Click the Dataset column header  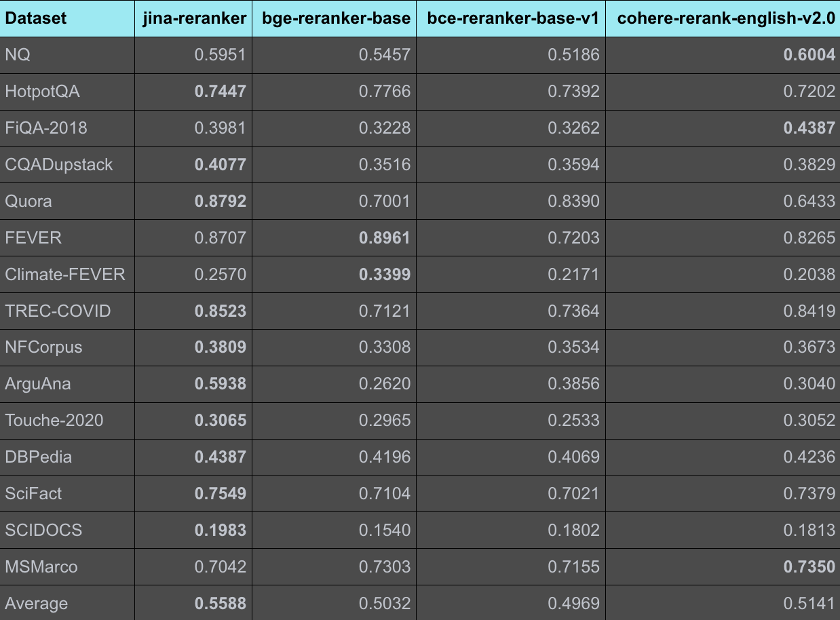[36, 18]
